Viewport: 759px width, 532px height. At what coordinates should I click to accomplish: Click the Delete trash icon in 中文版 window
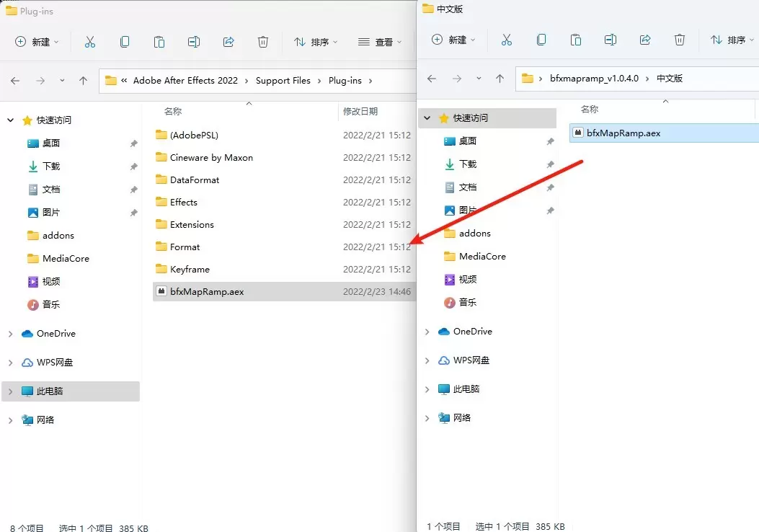tap(680, 40)
